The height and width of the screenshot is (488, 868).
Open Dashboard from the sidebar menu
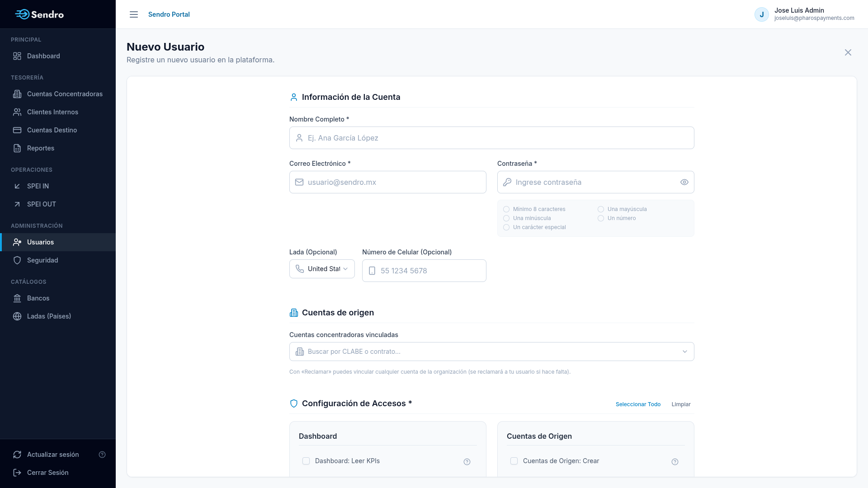coord(58,56)
